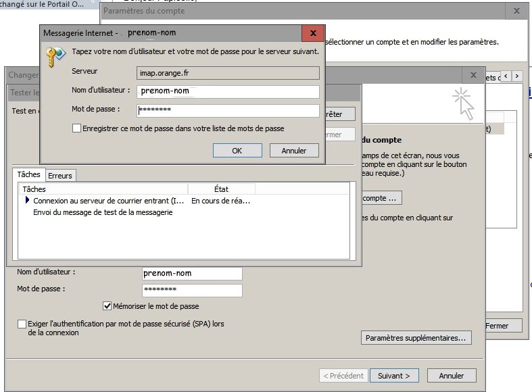The width and height of the screenshot is (532, 392).
Task: Enable Enregistrer ce mot de passe checkbox
Action: click(x=76, y=128)
